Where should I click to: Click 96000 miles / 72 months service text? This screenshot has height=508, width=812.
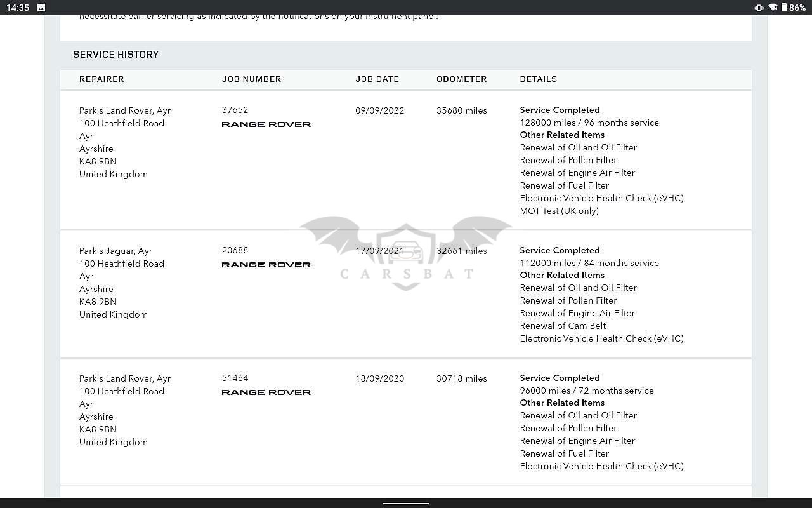[587, 391]
